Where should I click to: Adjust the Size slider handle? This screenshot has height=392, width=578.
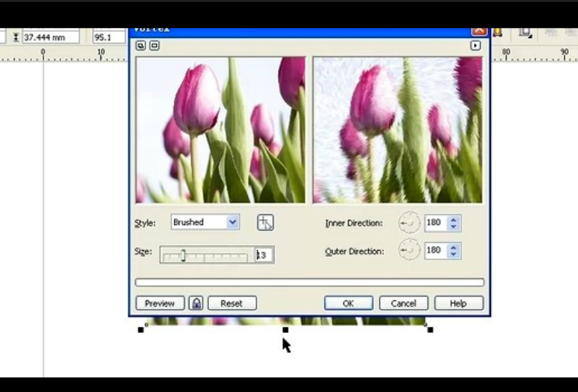coord(183,255)
